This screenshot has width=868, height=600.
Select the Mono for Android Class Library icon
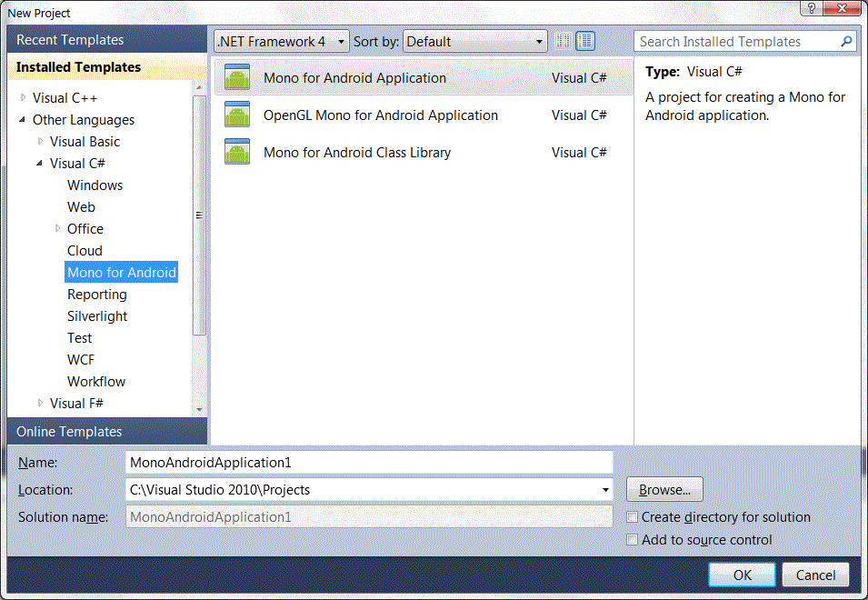[236, 153]
